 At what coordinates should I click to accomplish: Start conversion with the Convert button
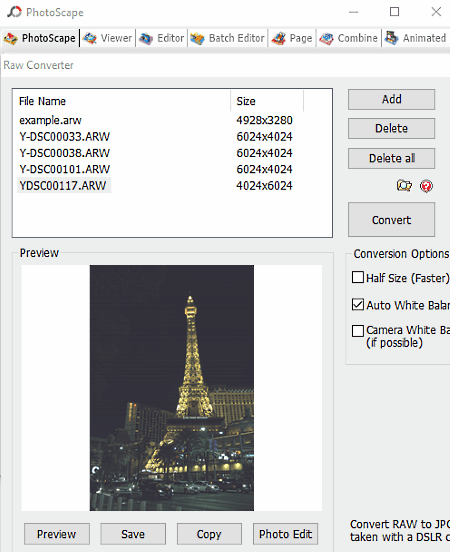[x=391, y=220]
